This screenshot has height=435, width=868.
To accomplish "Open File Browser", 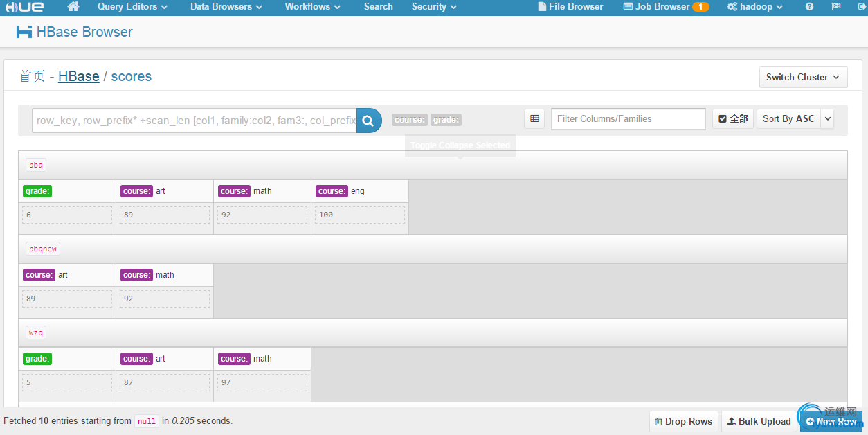I will coord(570,7).
